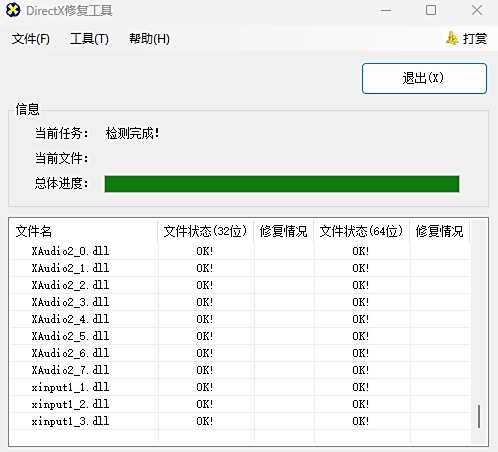Minimize the DirectX repair tool window

pyautogui.click(x=386, y=10)
